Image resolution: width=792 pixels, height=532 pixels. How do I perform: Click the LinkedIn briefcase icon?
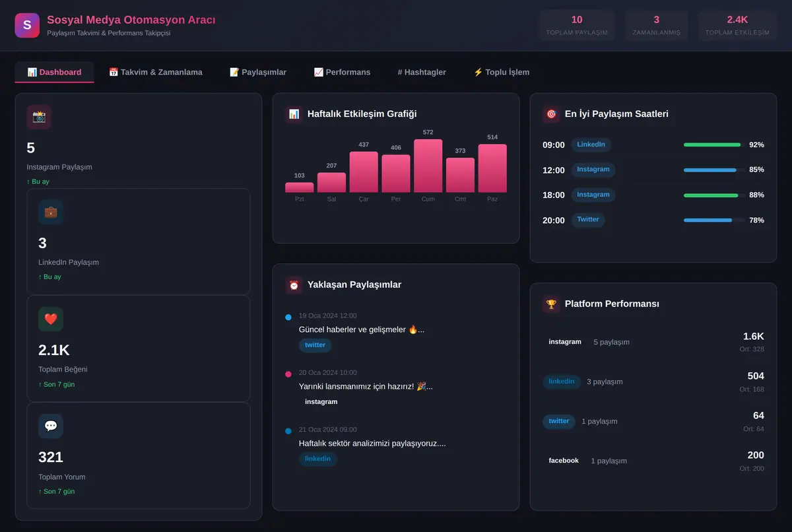tap(51, 212)
